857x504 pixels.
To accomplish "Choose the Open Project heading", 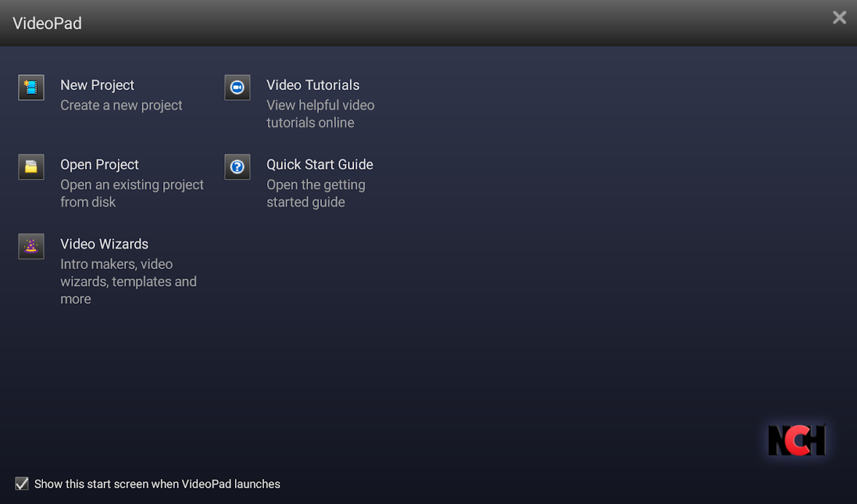I will [x=100, y=164].
